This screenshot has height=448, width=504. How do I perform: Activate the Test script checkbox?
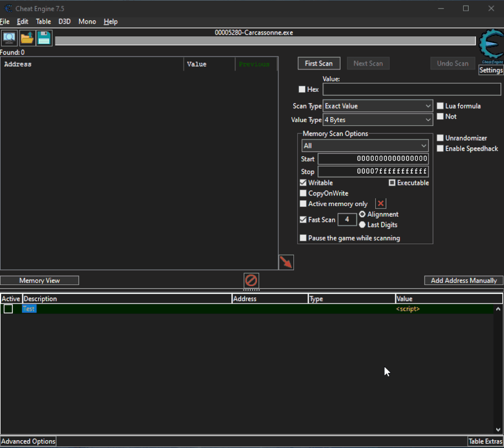pos(8,309)
